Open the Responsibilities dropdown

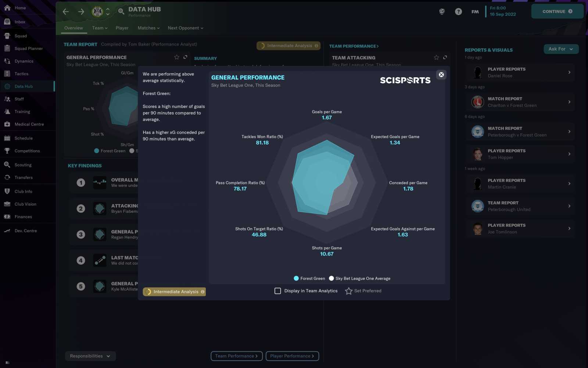90,356
